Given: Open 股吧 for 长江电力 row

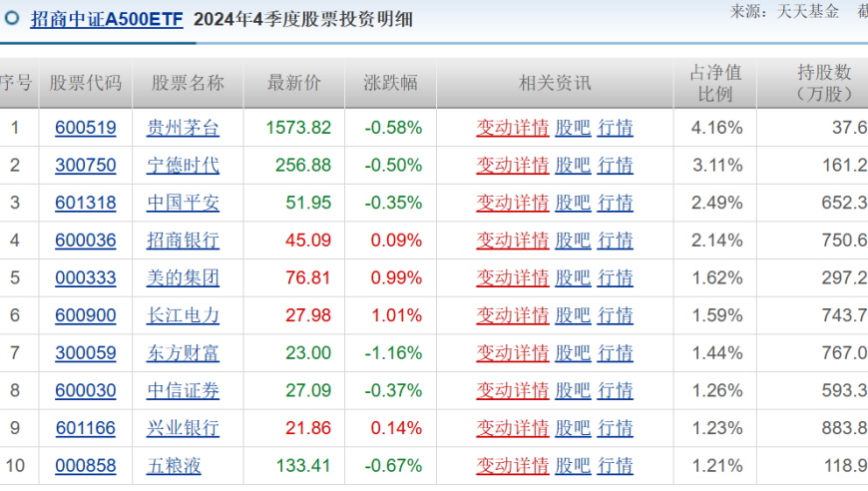Looking at the screenshot, I should [573, 315].
